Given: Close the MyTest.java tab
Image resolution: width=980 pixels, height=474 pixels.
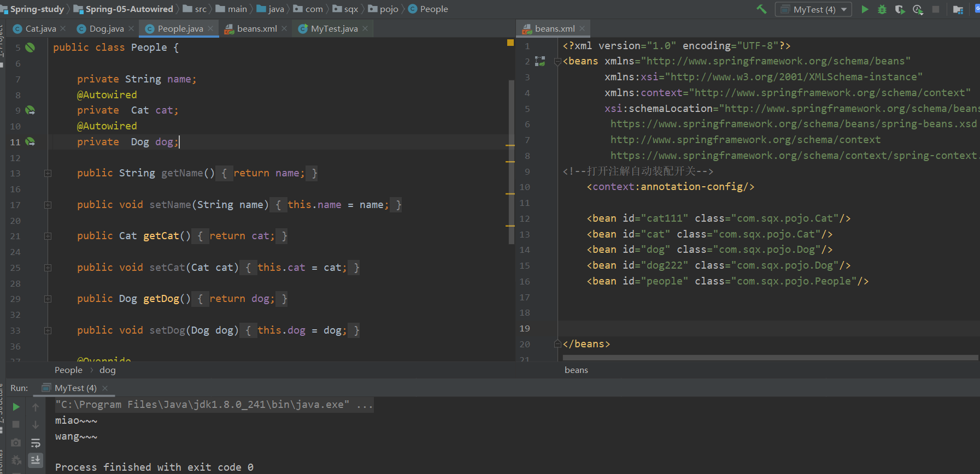Looking at the screenshot, I should [x=365, y=28].
